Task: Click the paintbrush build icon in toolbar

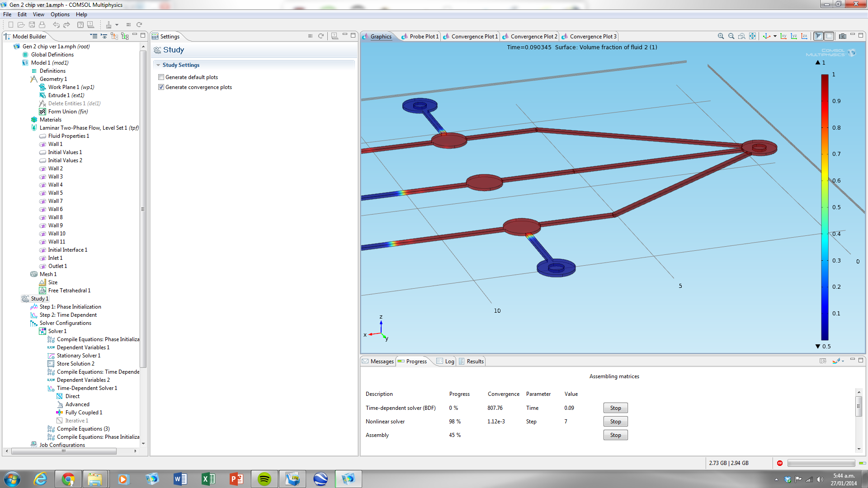Action: (x=108, y=25)
